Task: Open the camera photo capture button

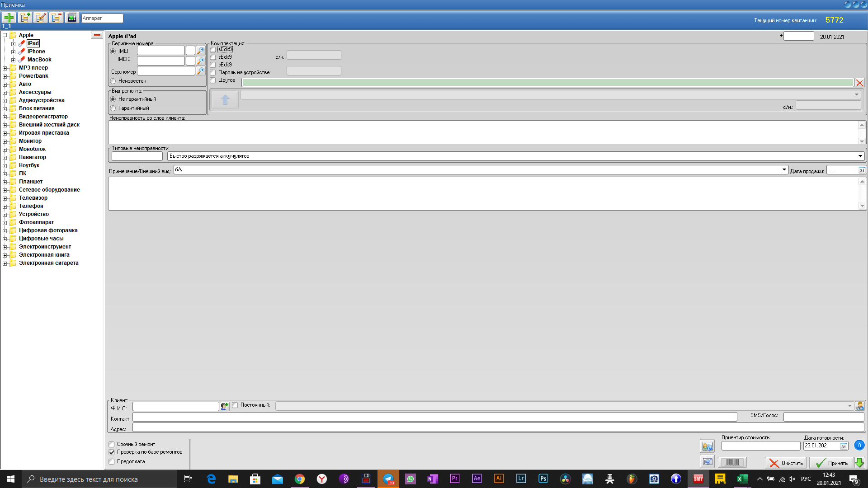Action: click(707, 461)
